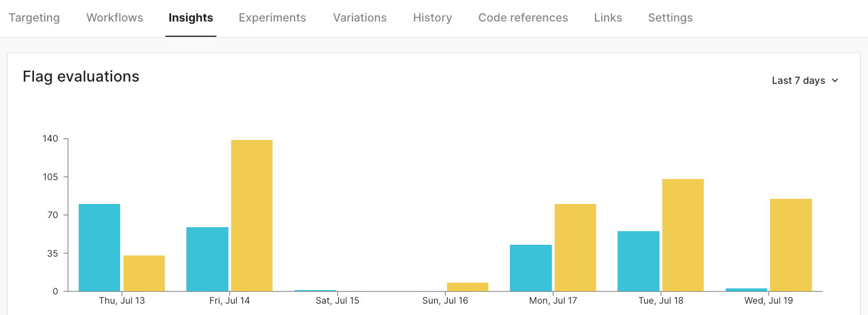Click the chevron beside Last 7 days
Image resolution: width=868 pixels, height=315 pixels.
[x=835, y=80]
